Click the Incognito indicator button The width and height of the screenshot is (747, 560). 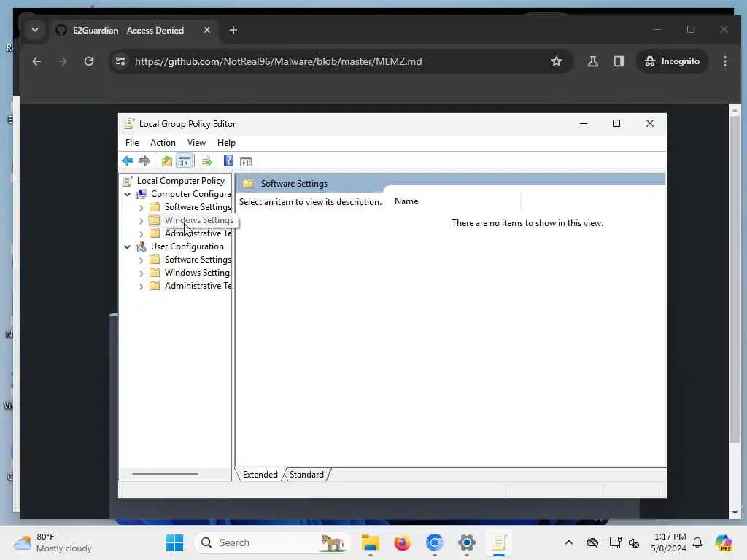click(x=672, y=61)
